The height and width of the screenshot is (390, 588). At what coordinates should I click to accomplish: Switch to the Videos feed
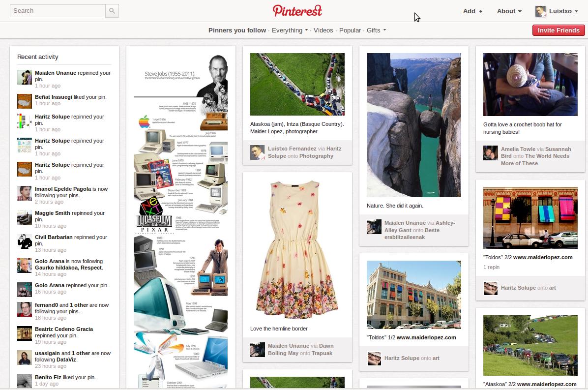click(x=323, y=30)
